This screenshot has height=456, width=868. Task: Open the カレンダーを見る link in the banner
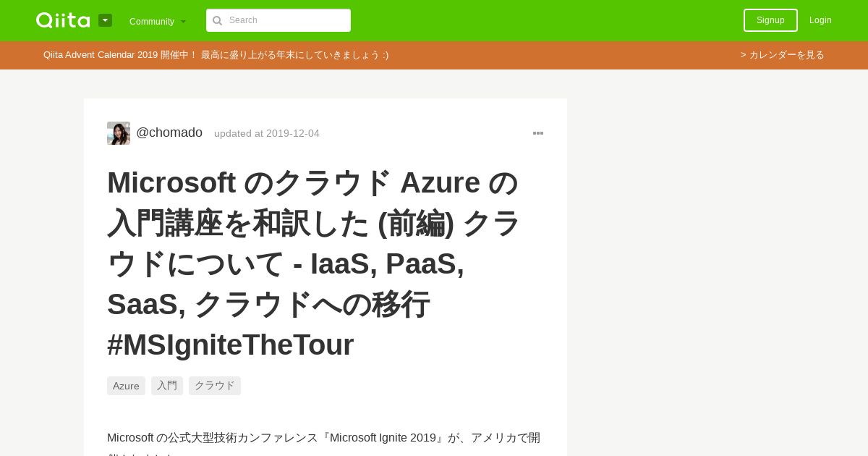783,55
